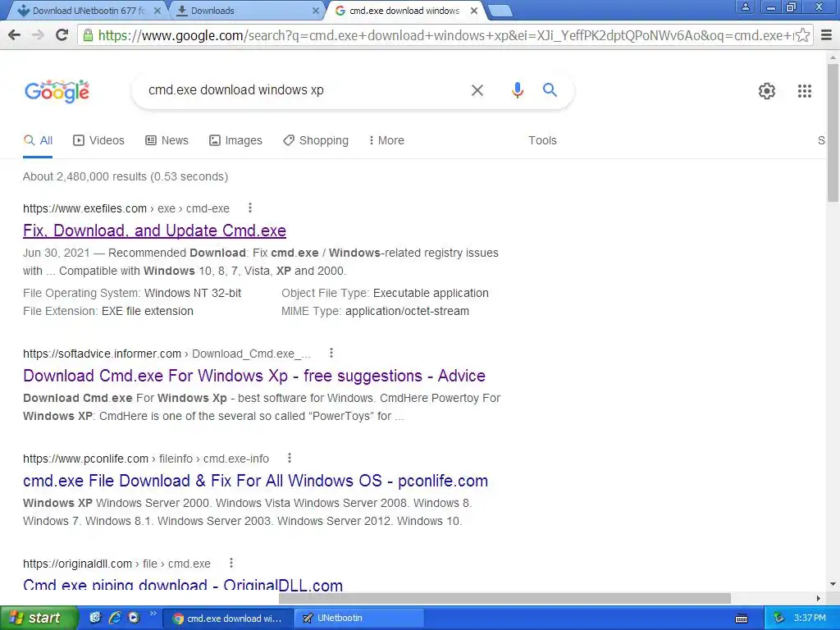Launch Internet Explorer from quick launch
Image resolution: width=840 pixels, height=630 pixels.
(x=115, y=618)
